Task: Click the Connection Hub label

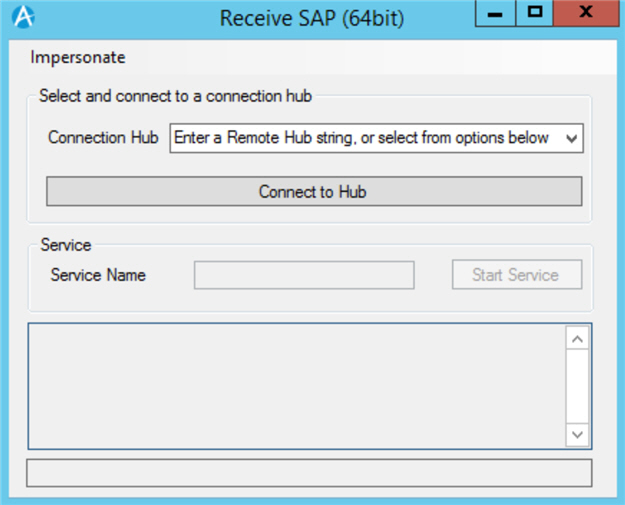Action: (103, 137)
